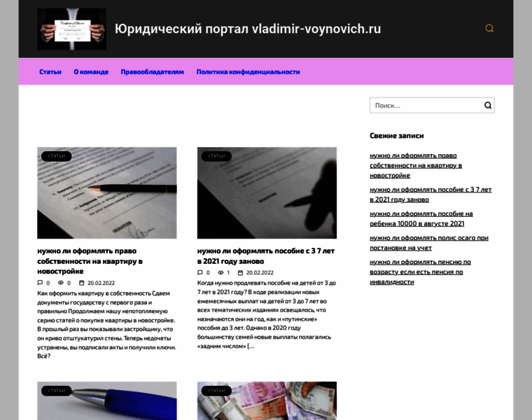Image resolution: width=532 pixels, height=420 pixels.
Task: Click date 20.02.2022 under квартиру article
Action: (101, 283)
